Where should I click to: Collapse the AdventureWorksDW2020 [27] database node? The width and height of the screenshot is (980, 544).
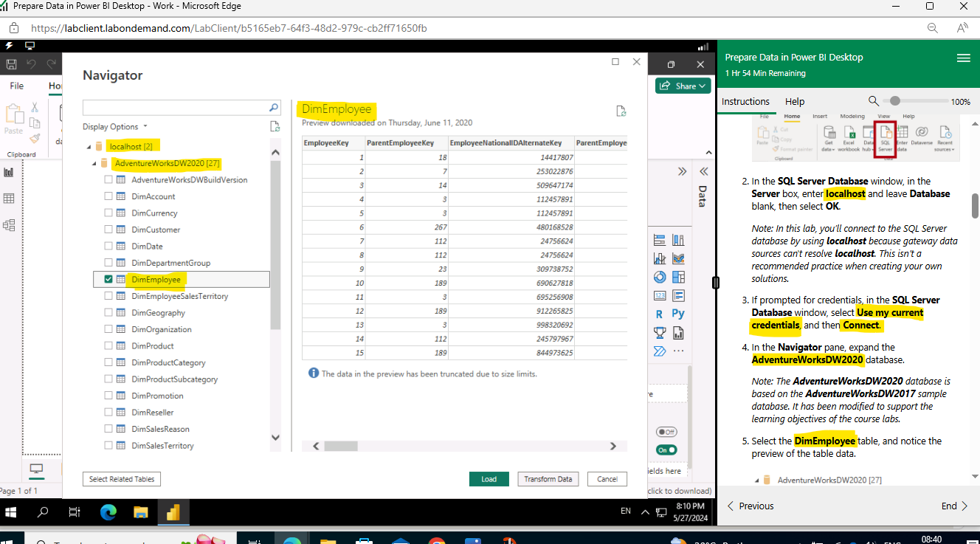coord(94,163)
